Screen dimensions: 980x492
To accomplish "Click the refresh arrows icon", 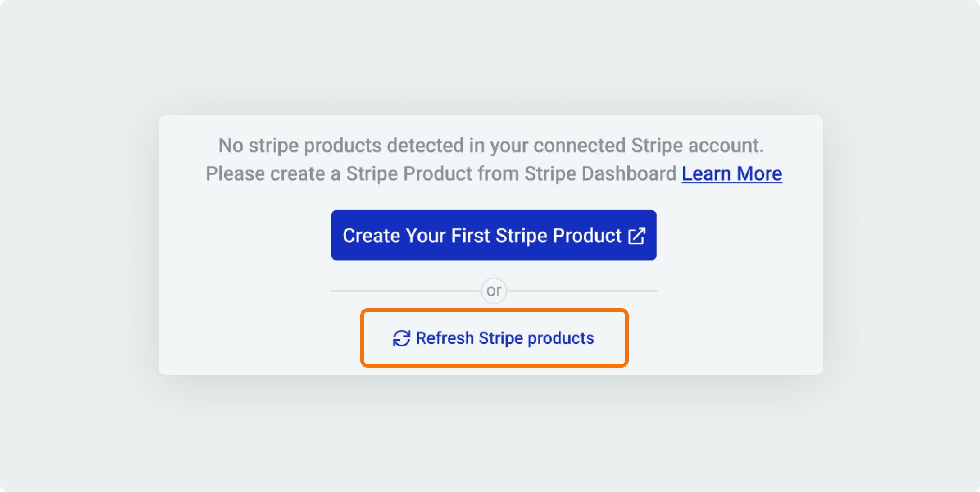I will (x=401, y=338).
